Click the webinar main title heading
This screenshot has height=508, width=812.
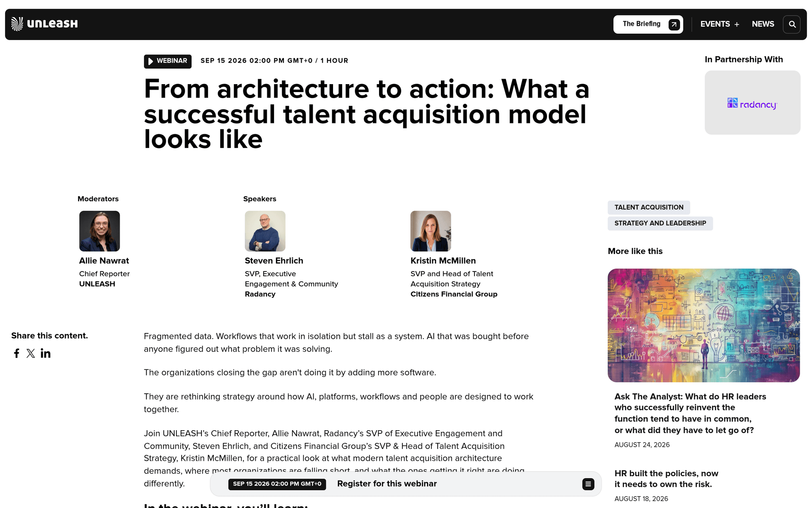pos(367,114)
